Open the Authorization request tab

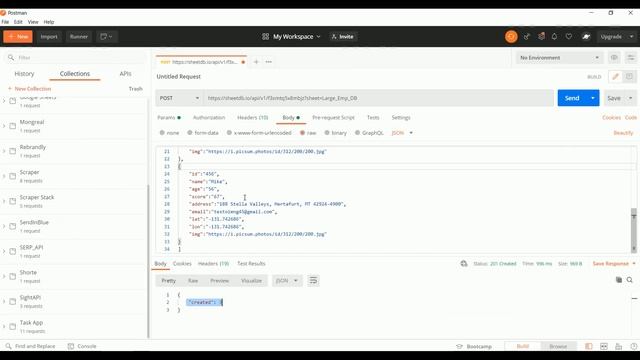209,118
